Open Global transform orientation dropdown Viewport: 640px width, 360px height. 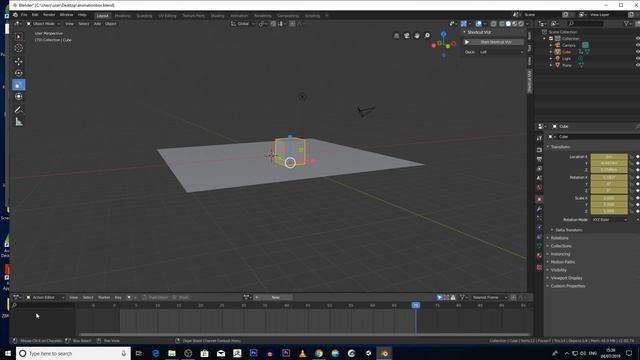(243, 24)
